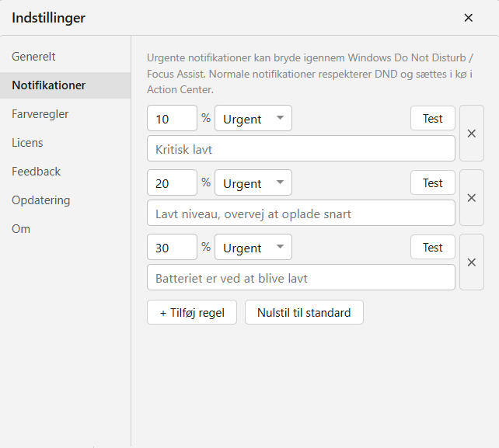The image size is (499, 448).
Task: Delete the Kritisk lavt rule
Action: (472, 134)
